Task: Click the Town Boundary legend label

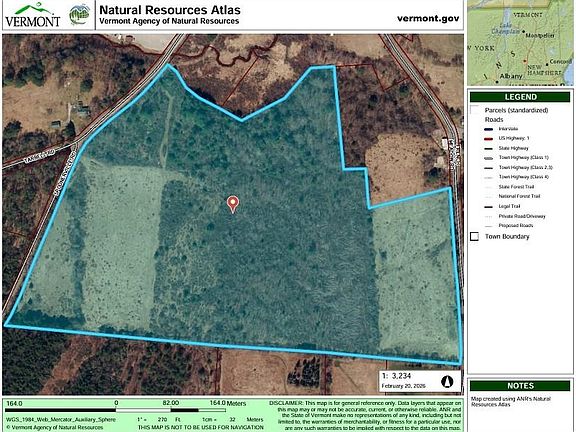Action: (x=507, y=237)
